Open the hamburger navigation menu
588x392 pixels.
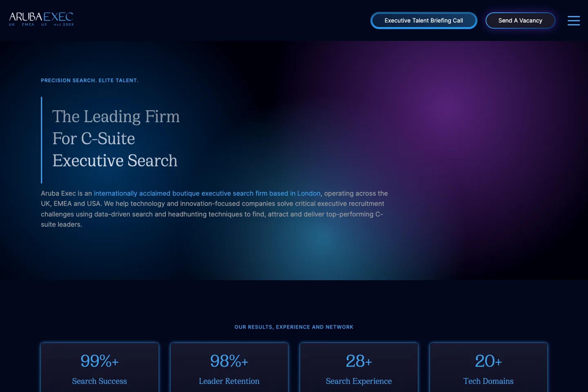(573, 21)
